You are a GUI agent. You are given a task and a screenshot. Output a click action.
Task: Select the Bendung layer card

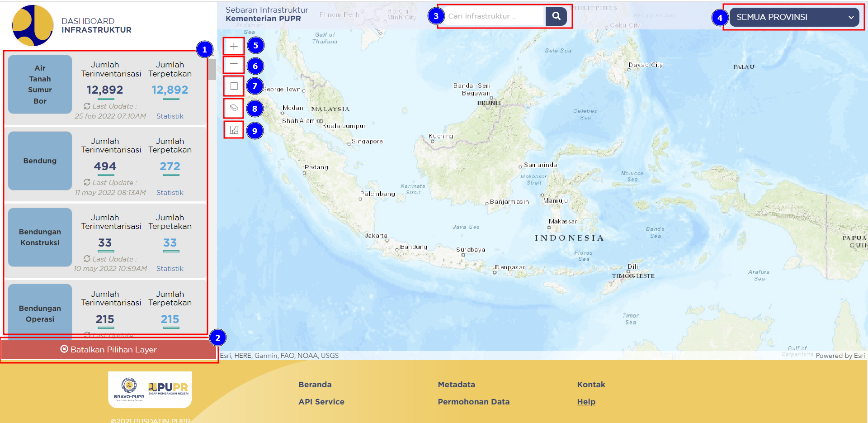(x=40, y=161)
